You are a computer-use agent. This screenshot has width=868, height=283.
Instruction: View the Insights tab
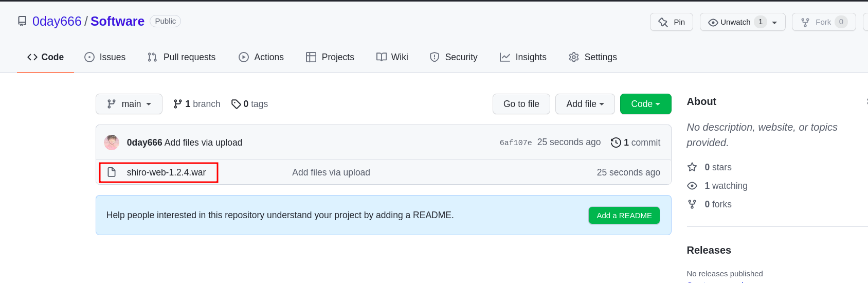coord(523,57)
